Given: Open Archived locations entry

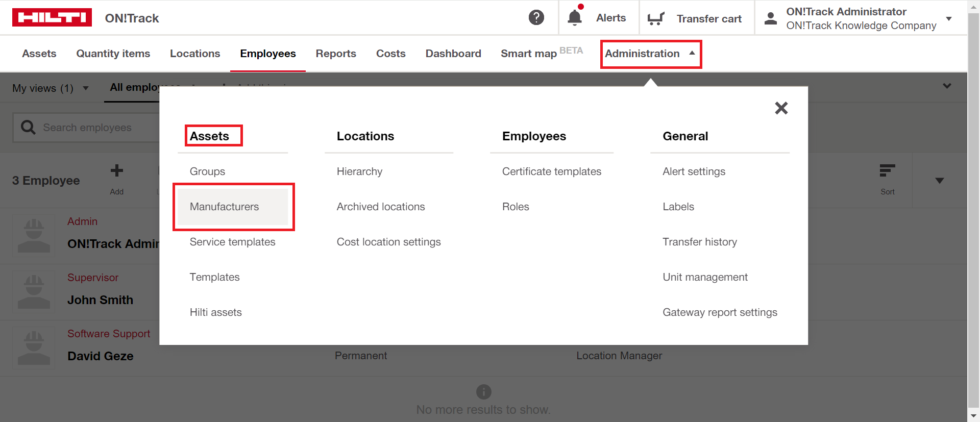Looking at the screenshot, I should pyautogui.click(x=381, y=207).
